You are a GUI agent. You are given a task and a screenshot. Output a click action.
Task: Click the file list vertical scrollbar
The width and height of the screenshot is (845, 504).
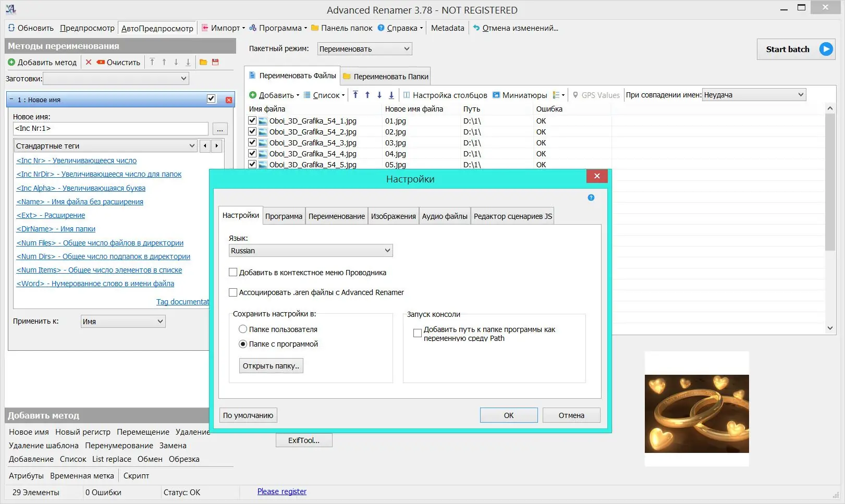(x=830, y=218)
